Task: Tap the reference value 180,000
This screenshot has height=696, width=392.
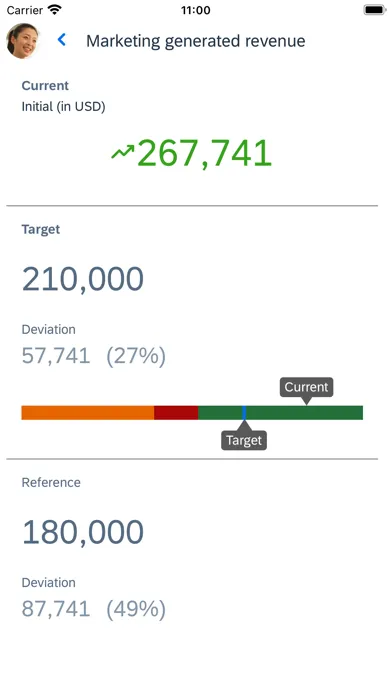Action: tap(83, 532)
